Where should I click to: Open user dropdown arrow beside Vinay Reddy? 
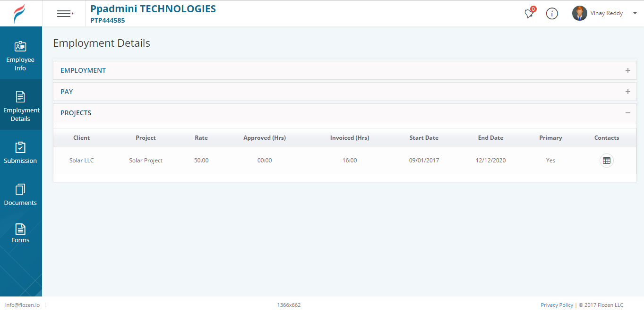(x=634, y=14)
